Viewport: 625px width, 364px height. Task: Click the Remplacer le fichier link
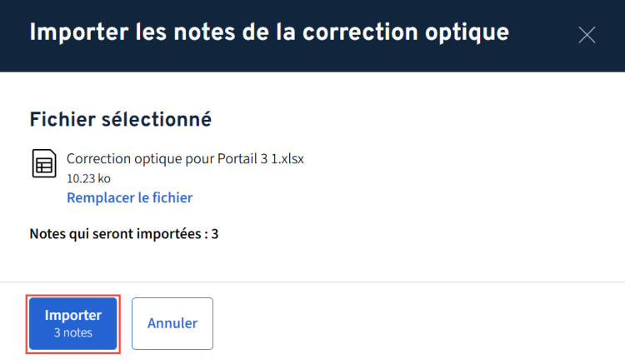pyautogui.click(x=129, y=197)
